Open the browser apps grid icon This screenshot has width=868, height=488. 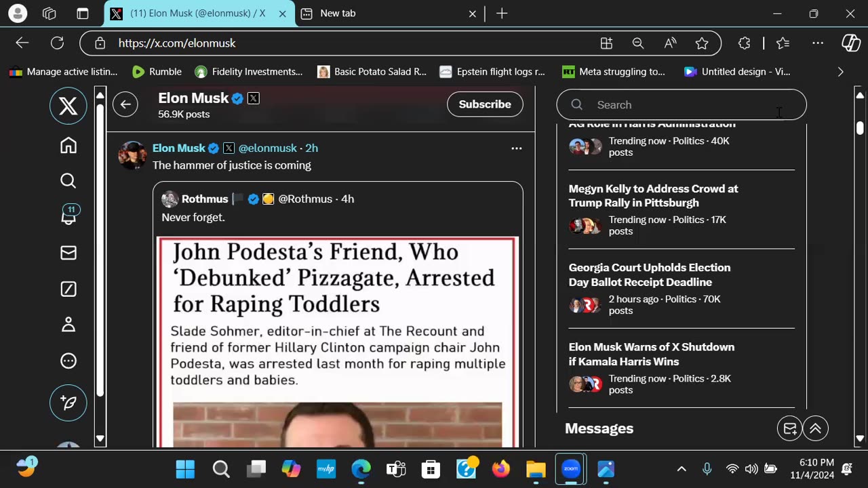(607, 43)
